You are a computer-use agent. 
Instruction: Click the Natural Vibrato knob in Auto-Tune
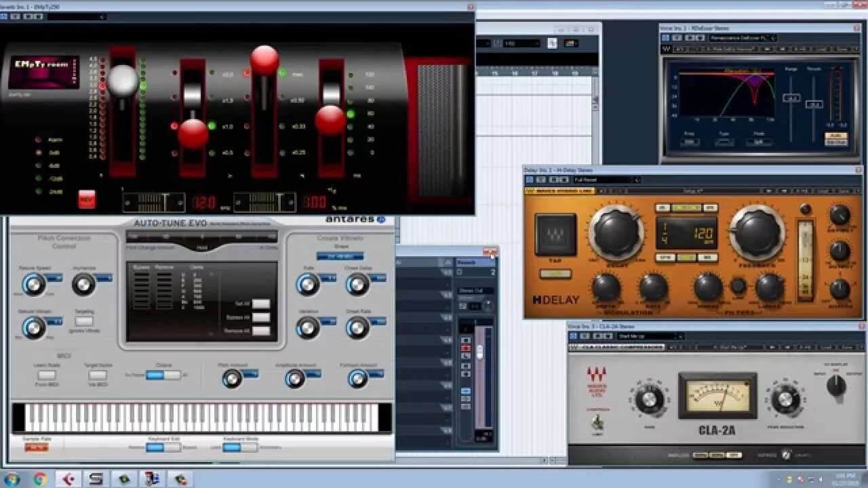[33, 327]
